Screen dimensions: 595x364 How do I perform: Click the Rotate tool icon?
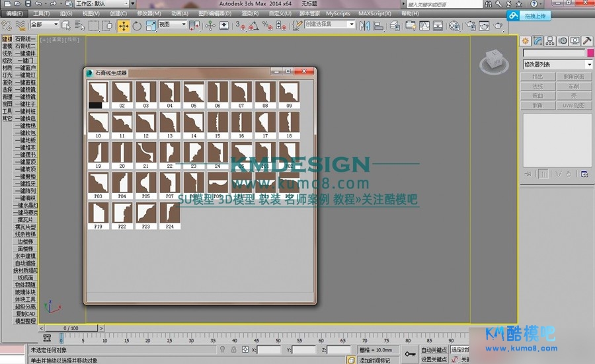click(137, 26)
